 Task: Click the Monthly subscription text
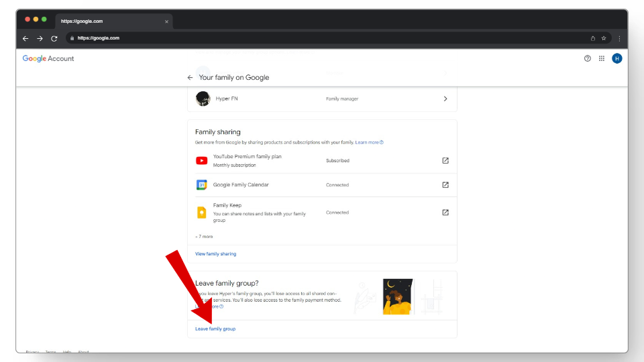point(235,165)
